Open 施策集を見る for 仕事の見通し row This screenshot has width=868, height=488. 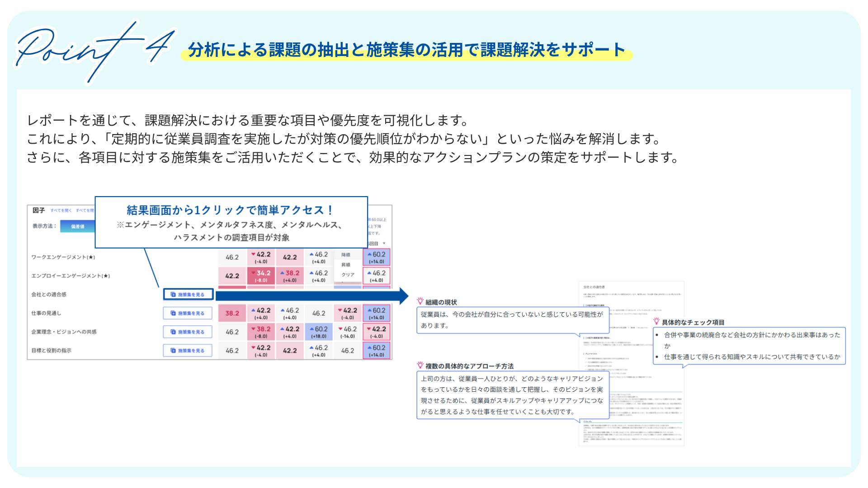click(x=188, y=313)
